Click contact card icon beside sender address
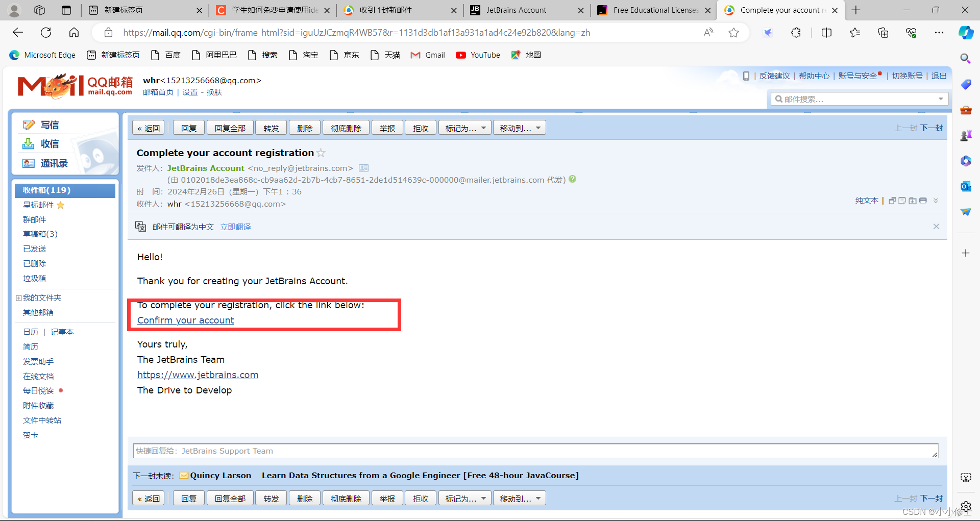This screenshot has width=980, height=521. 363,168
